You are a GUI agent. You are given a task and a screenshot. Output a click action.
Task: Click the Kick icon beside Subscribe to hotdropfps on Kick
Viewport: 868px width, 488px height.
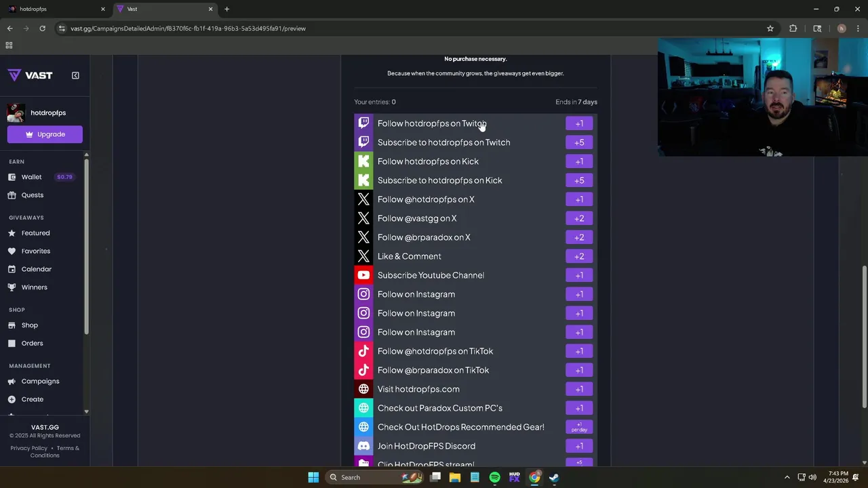(363, 180)
